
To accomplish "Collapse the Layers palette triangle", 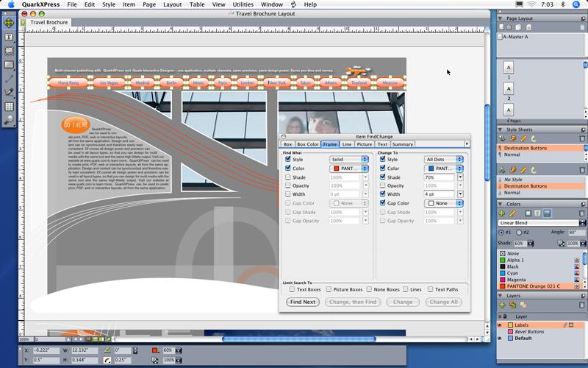I will (x=500, y=296).
